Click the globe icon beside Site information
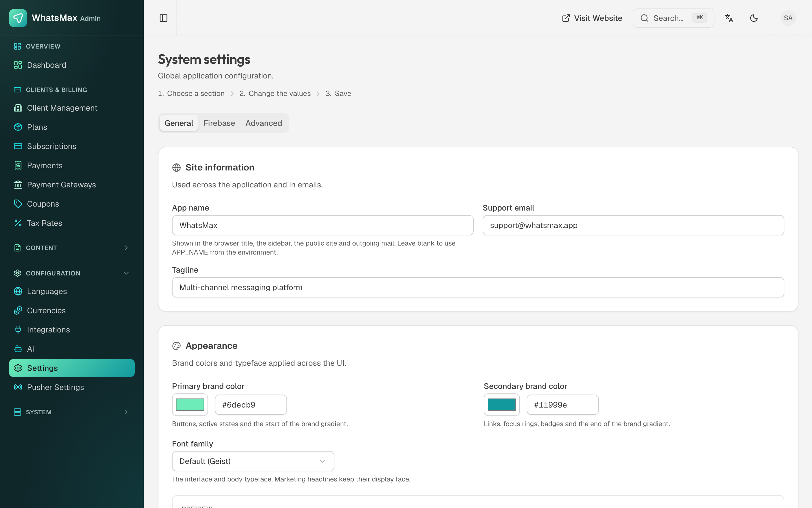812x508 pixels. click(x=176, y=168)
